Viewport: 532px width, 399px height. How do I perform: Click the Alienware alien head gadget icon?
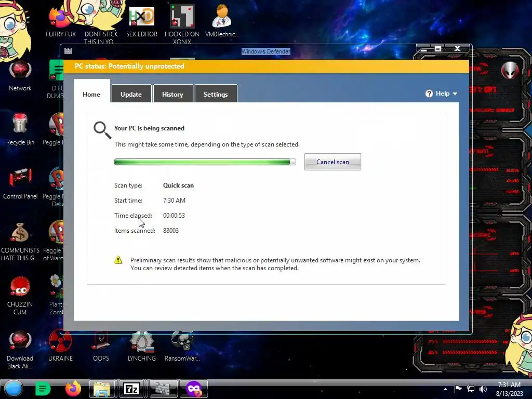pos(510,70)
